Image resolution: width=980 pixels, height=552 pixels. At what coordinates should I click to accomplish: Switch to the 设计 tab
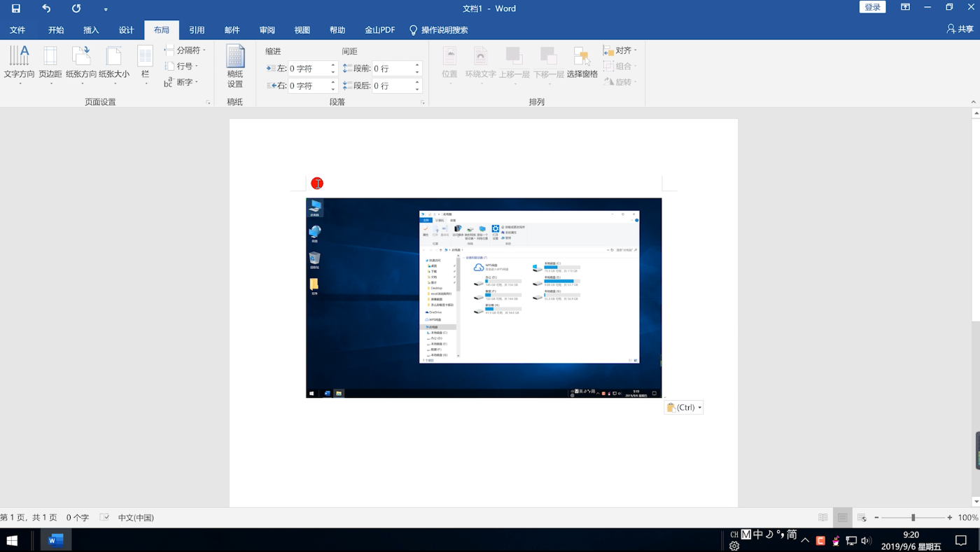(x=126, y=30)
